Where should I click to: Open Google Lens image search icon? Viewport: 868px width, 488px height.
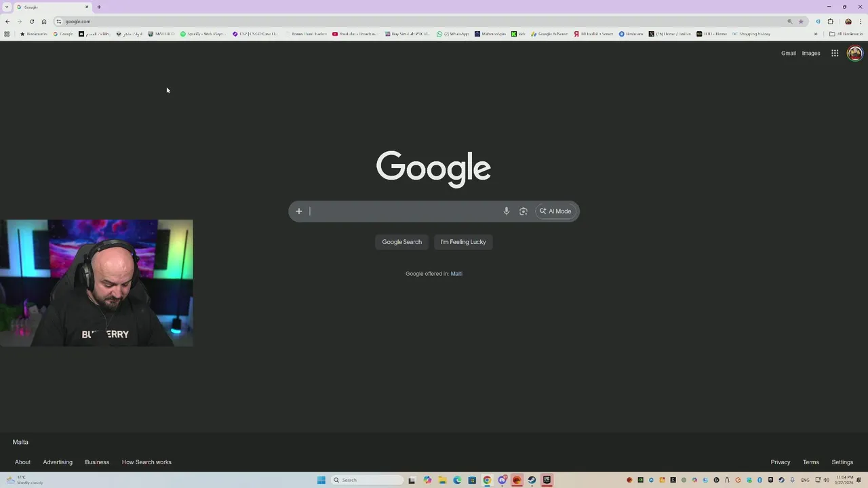point(523,211)
